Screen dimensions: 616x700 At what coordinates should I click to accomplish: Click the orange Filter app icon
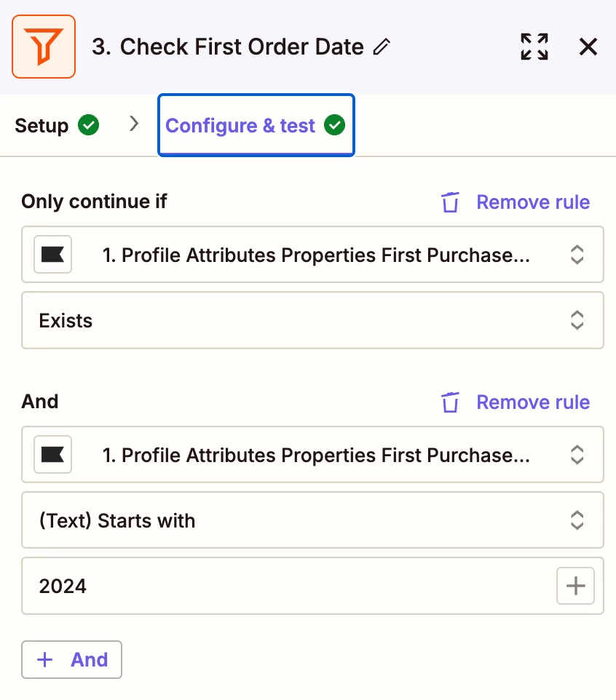click(x=44, y=47)
